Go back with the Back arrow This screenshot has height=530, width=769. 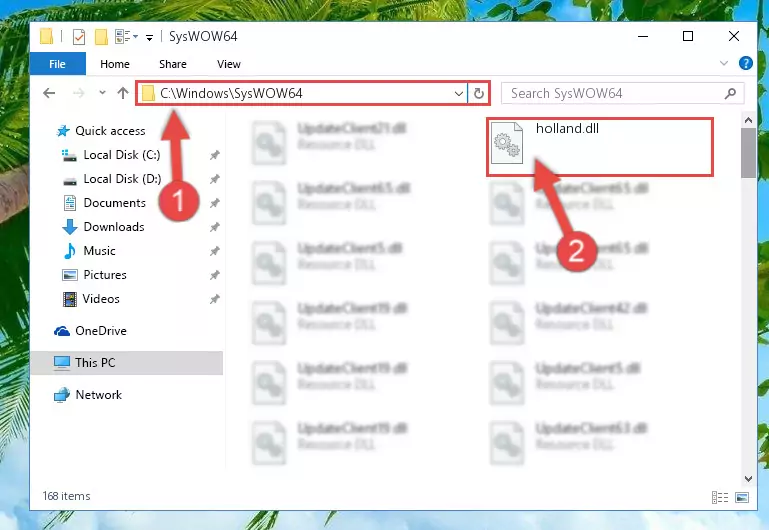(x=49, y=93)
